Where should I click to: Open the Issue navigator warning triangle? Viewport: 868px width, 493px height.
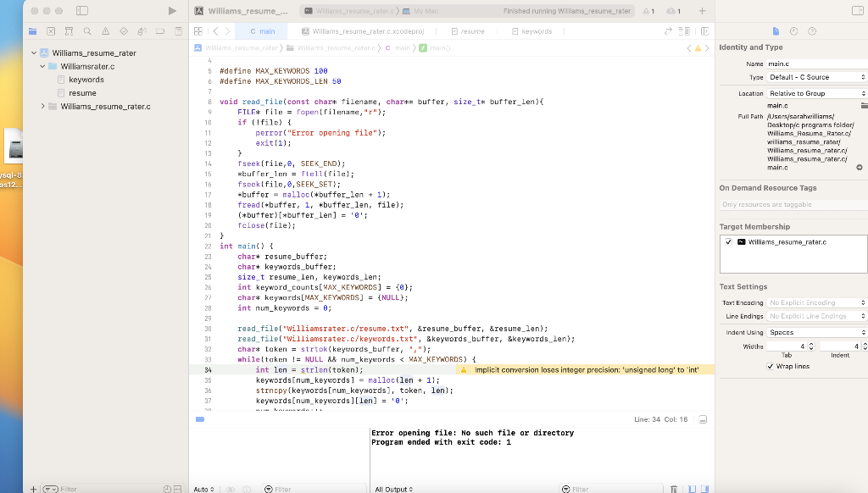(105, 31)
